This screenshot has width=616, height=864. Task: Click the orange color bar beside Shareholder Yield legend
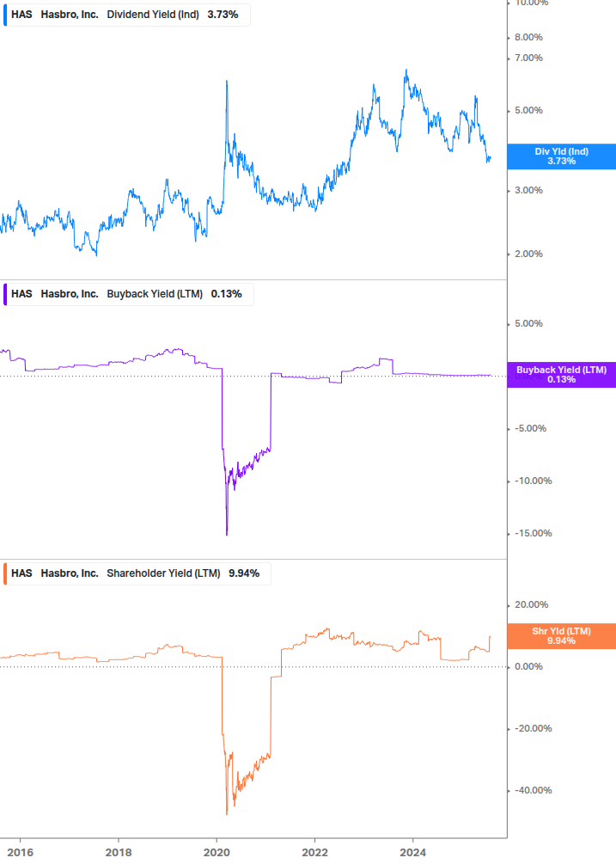point(5,573)
